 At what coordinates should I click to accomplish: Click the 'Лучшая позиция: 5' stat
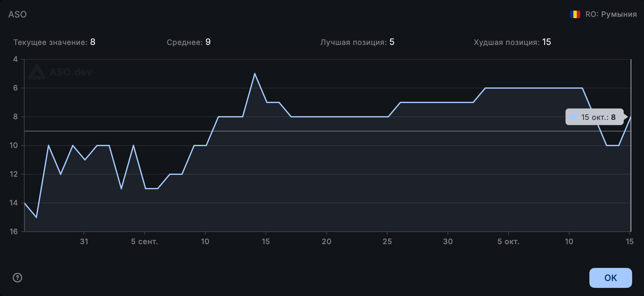point(357,42)
